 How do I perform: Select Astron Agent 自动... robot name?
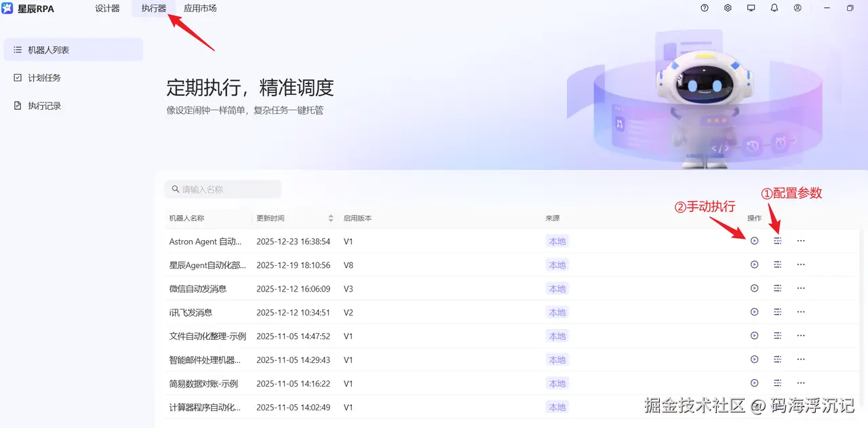(x=205, y=241)
